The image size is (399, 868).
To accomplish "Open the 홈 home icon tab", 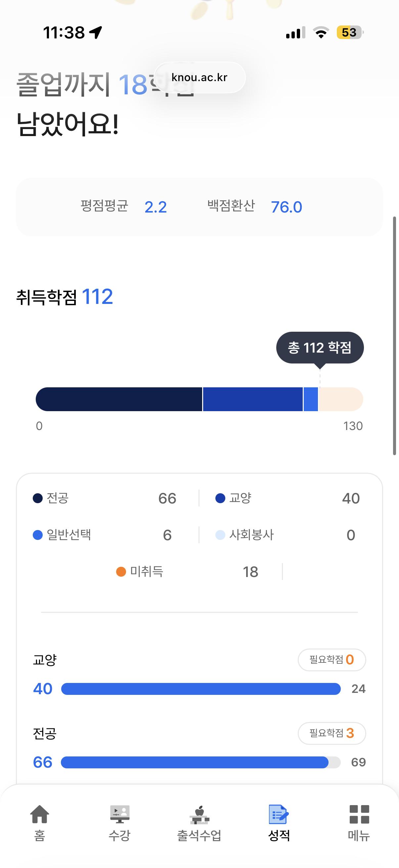I will (39, 814).
